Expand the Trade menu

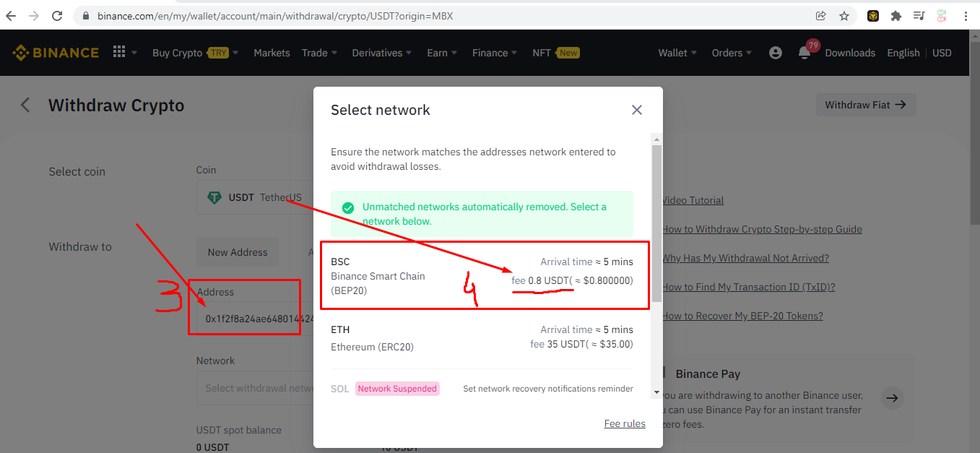click(319, 53)
